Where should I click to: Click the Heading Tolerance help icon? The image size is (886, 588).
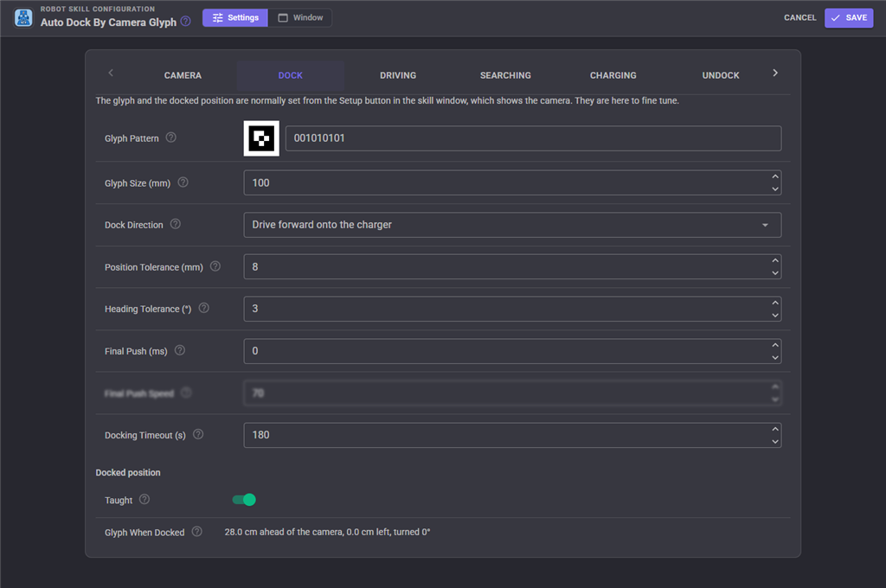tap(204, 308)
